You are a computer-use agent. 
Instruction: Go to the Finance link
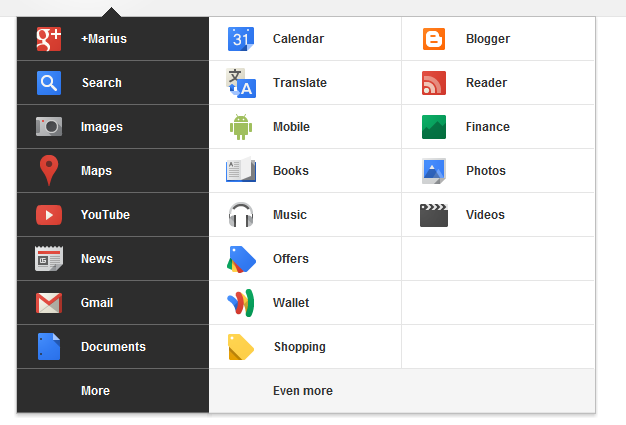point(498,127)
